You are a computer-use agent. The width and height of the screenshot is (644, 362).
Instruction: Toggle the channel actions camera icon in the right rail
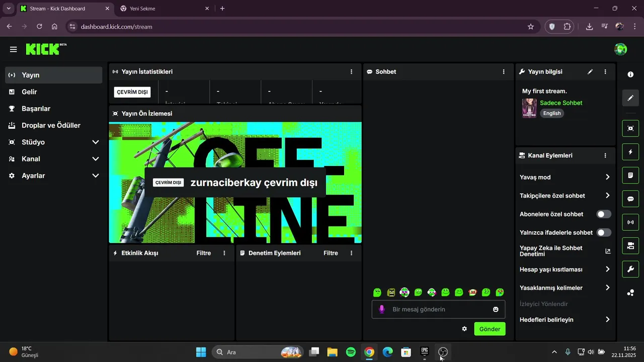[630, 246]
